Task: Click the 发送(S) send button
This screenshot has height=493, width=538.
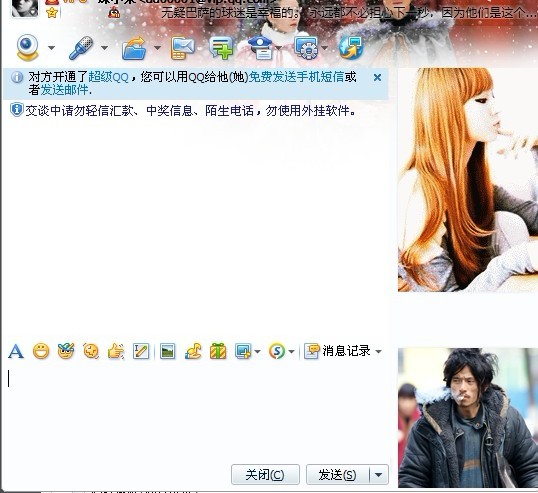Action: (338, 475)
